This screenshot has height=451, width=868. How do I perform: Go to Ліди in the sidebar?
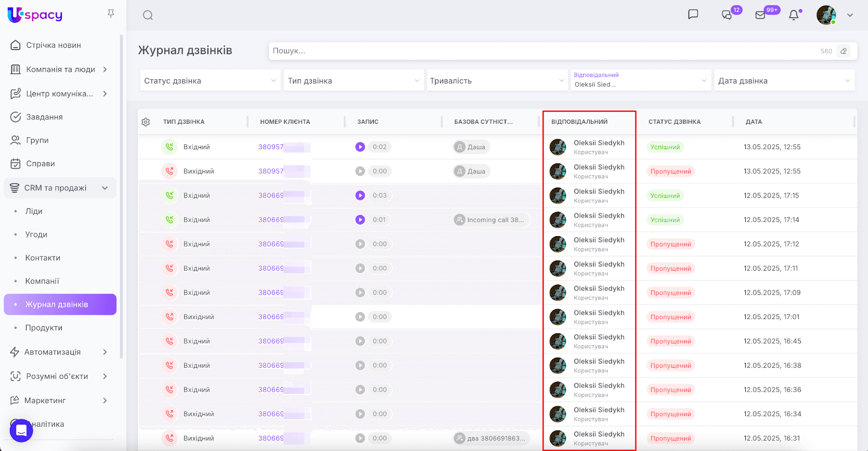point(34,211)
